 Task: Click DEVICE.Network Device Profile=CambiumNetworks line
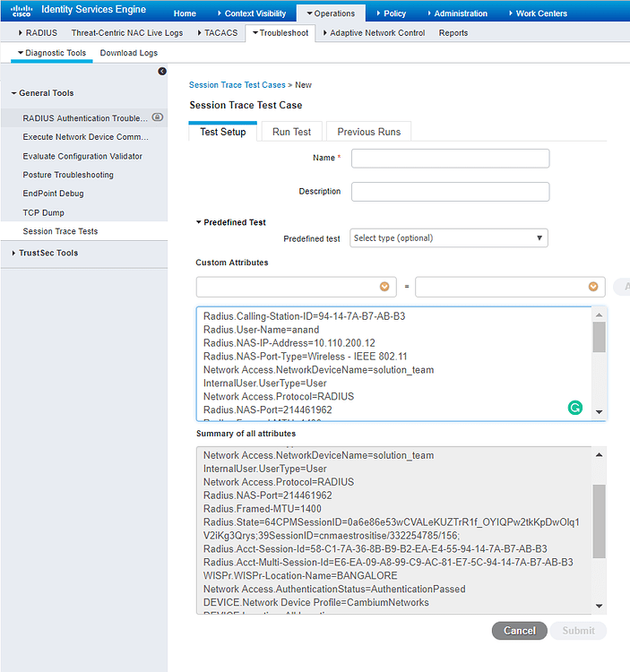coord(315,602)
